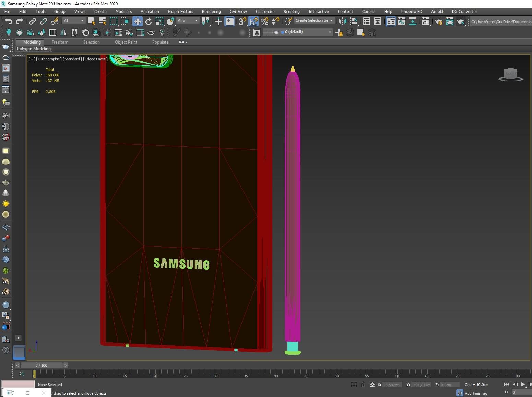The image size is (532, 397).
Task: Open the Modifiers menu
Action: pos(123,11)
